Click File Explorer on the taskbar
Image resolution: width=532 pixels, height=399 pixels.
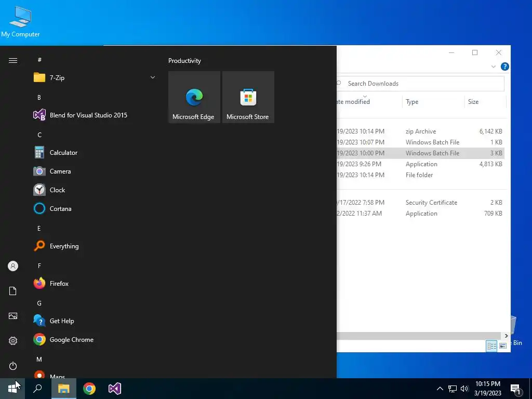64,389
